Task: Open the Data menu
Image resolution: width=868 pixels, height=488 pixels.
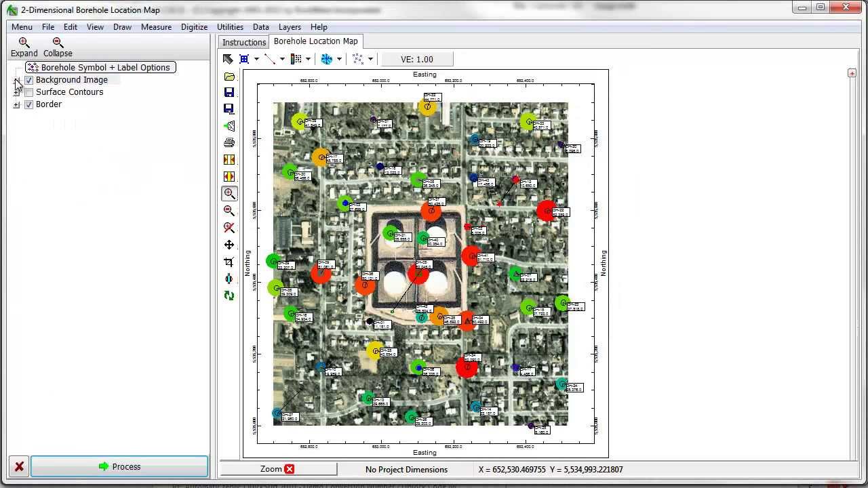Action: click(261, 27)
